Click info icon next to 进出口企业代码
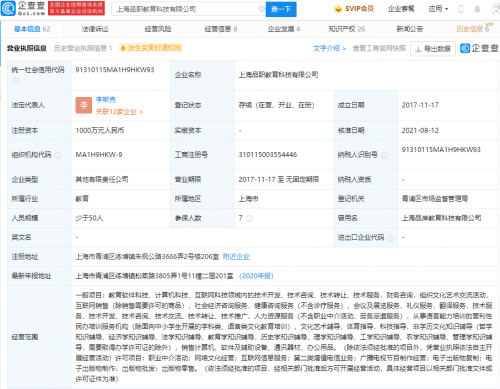 [x=391, y=238]
